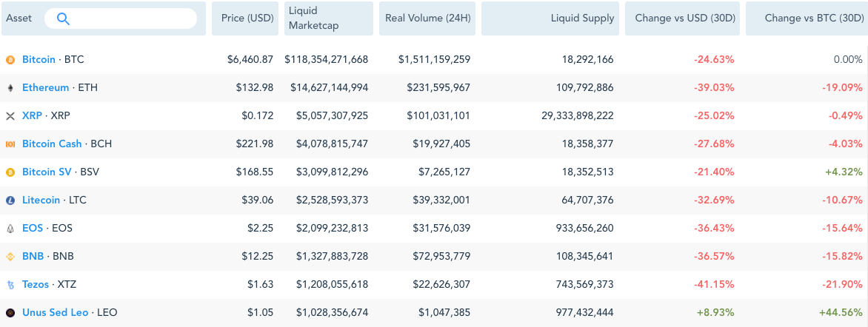
Task: Select Bitcoin SV price $168.55
Action: [x=253, y=172]
